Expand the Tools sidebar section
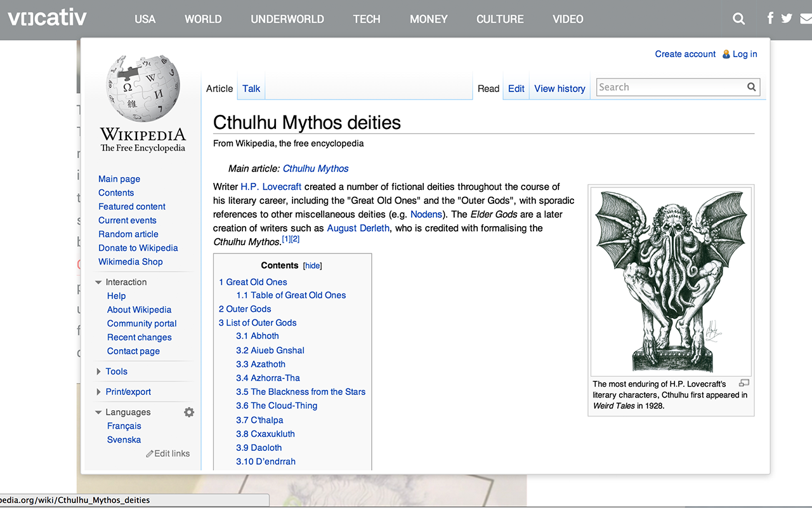Image resolution: width=812 pixels, height=508 pixels. [x=98, y=371]
